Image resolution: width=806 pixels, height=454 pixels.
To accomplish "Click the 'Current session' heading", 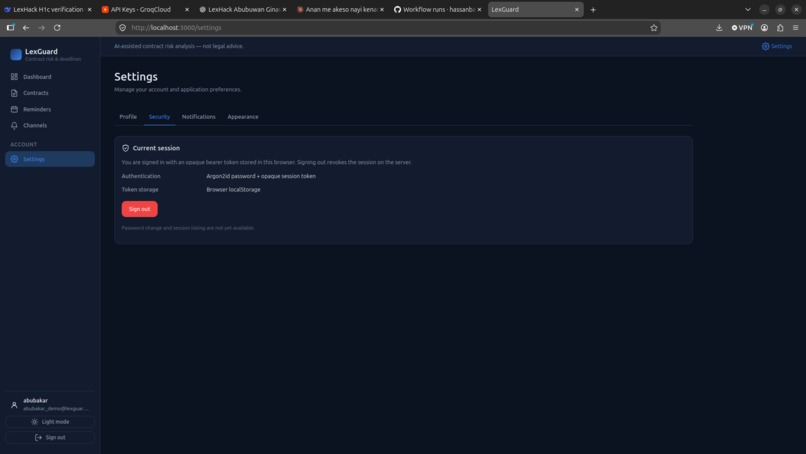I will (156, 148).
